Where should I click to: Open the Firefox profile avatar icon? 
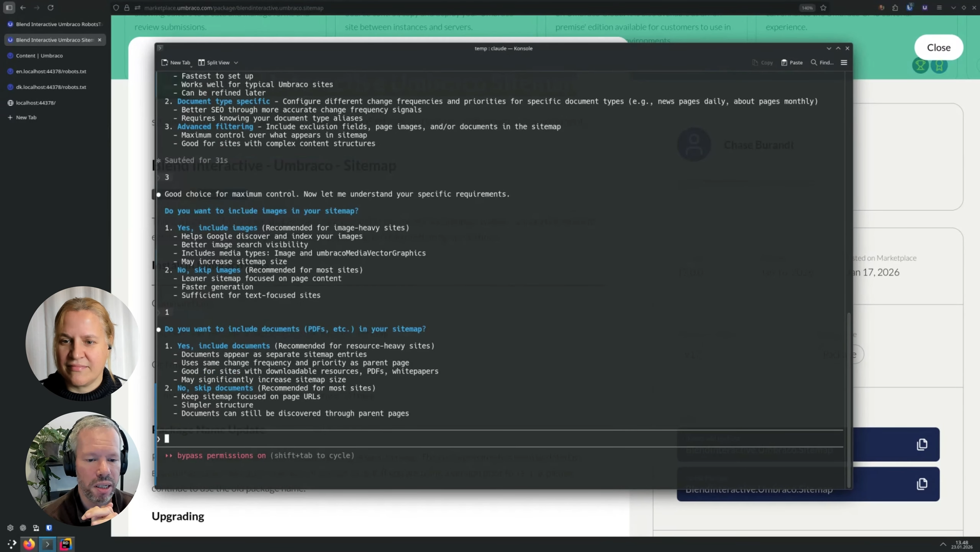tap(881, 8)
